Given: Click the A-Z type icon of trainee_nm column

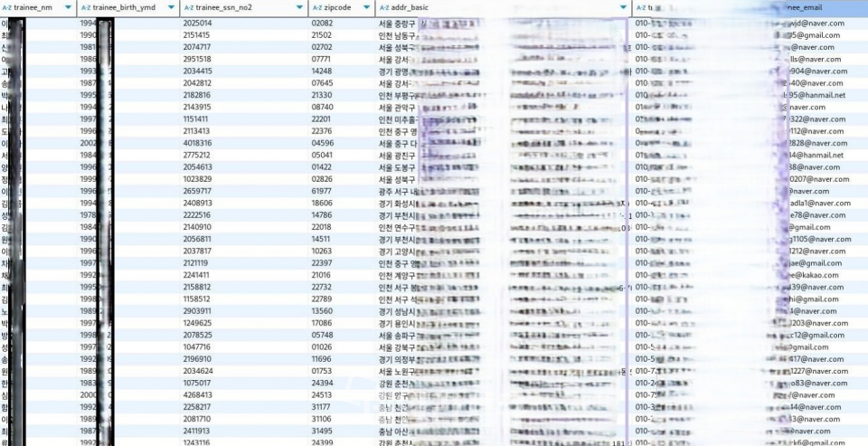Looking at the screenshot, I should (7, 8).
